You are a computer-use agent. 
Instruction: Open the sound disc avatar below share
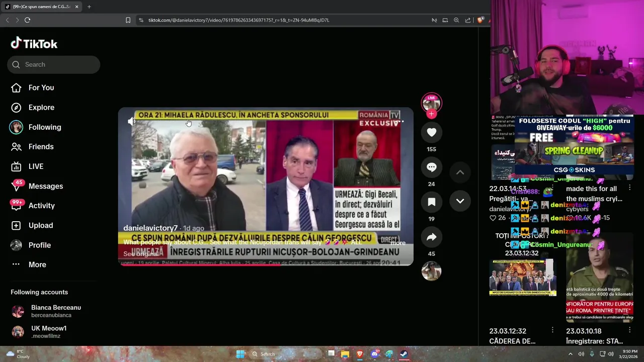[x=431, y=271]
